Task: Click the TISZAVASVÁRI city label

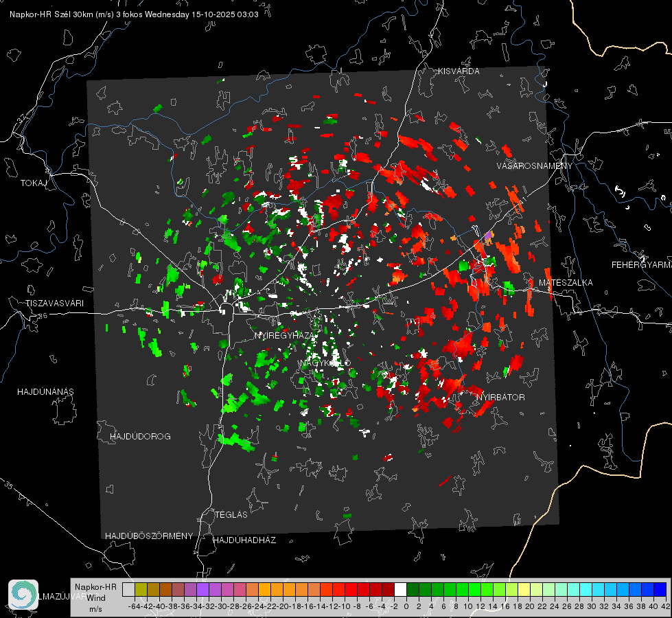Action: (55, 304)
